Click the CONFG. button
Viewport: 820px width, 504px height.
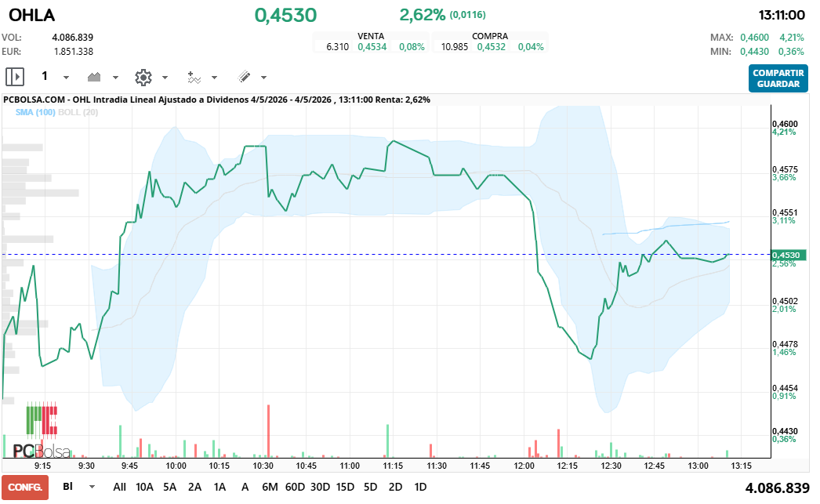(x=25, y=488)
